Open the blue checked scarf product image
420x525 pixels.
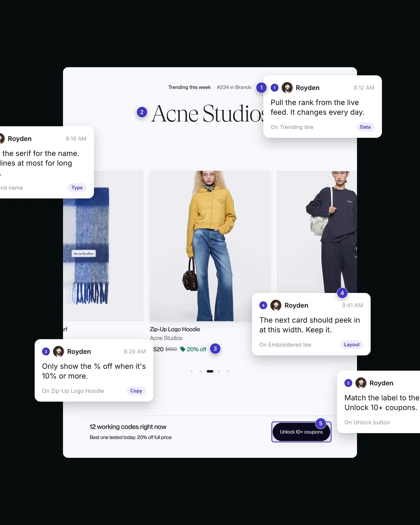click(103, 246)
